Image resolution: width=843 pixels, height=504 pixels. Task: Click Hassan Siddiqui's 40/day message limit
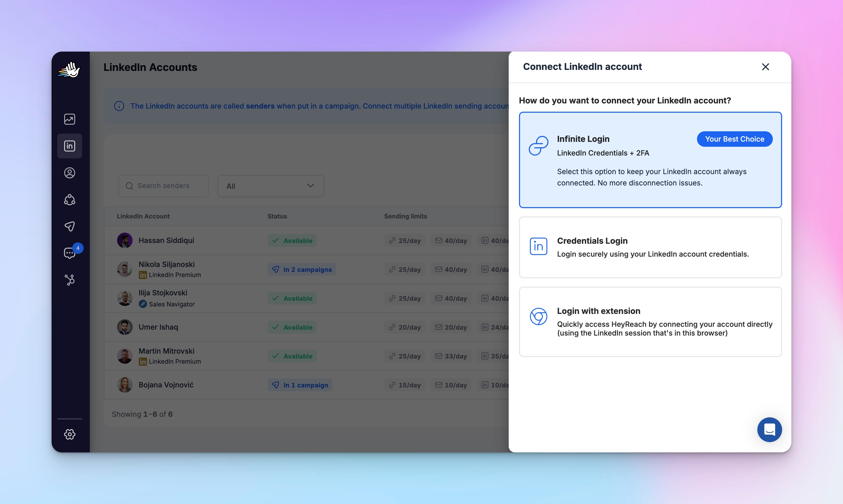coord(451,240)
